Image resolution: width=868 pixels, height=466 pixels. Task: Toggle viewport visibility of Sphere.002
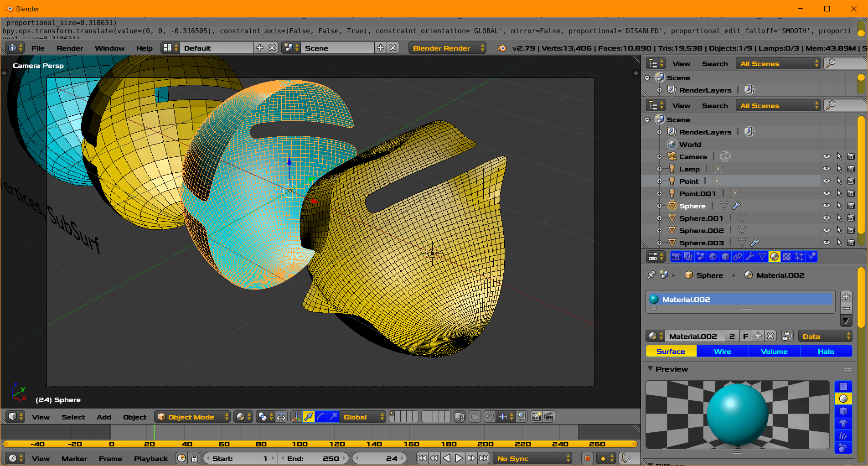coord(827,230)
